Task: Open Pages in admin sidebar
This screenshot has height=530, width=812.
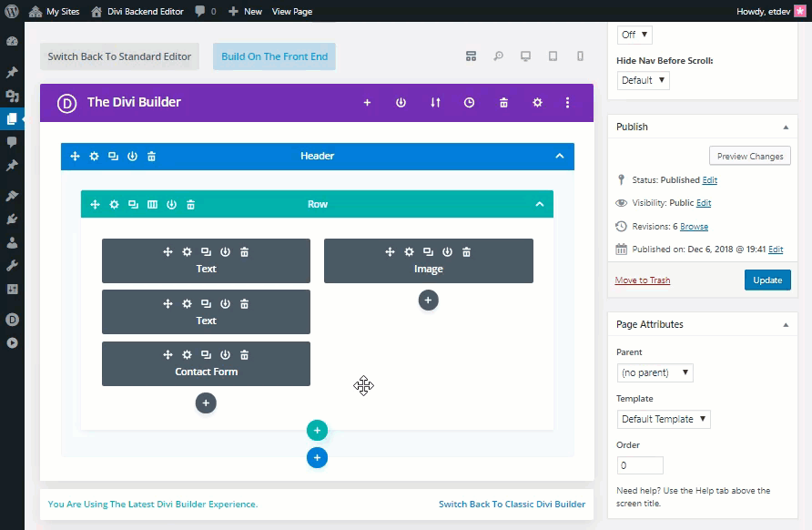Action: tap(12, 118)
